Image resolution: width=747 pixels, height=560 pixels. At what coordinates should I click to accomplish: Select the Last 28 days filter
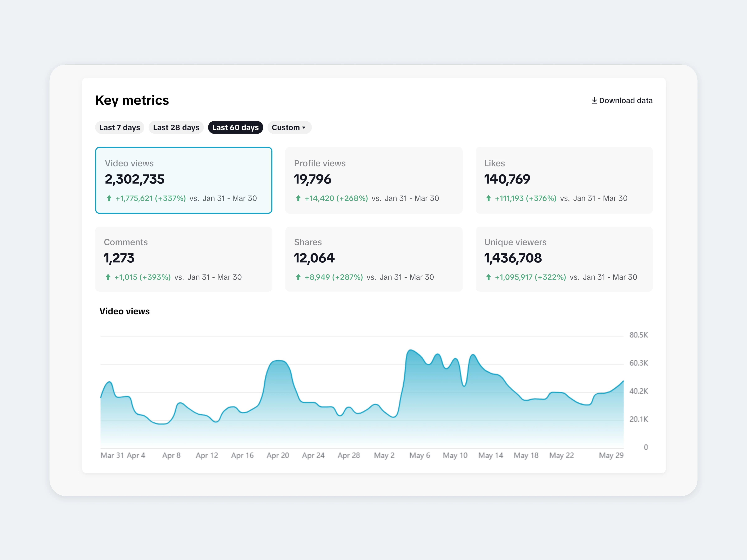[x=176, y=128]
